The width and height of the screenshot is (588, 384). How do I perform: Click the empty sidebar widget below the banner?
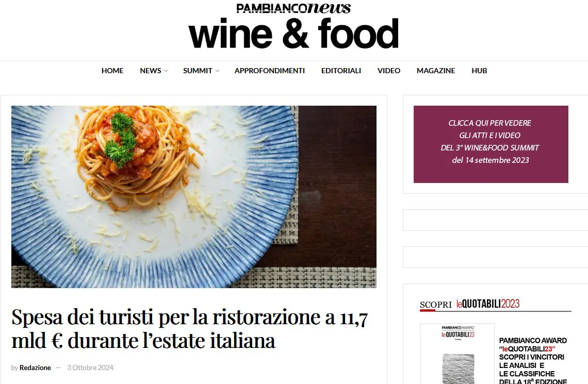click(x=495, y=220)
